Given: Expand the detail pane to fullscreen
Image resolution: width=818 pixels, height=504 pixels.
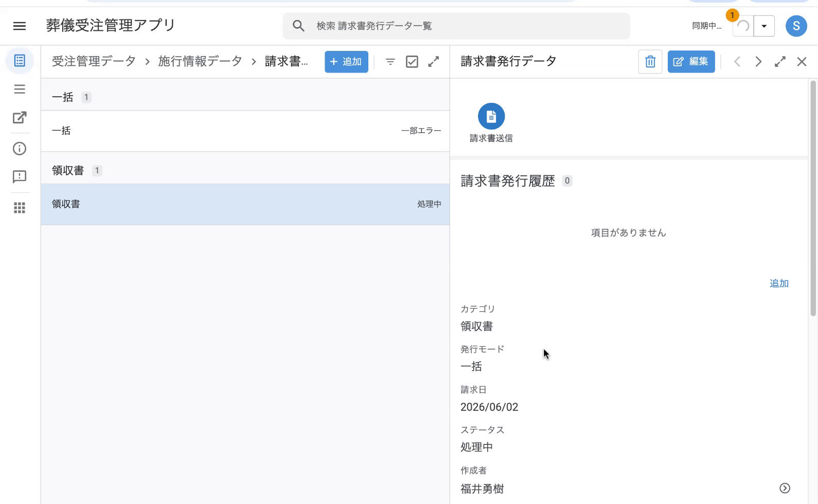Looking at the screenshot, I should 780,62.
